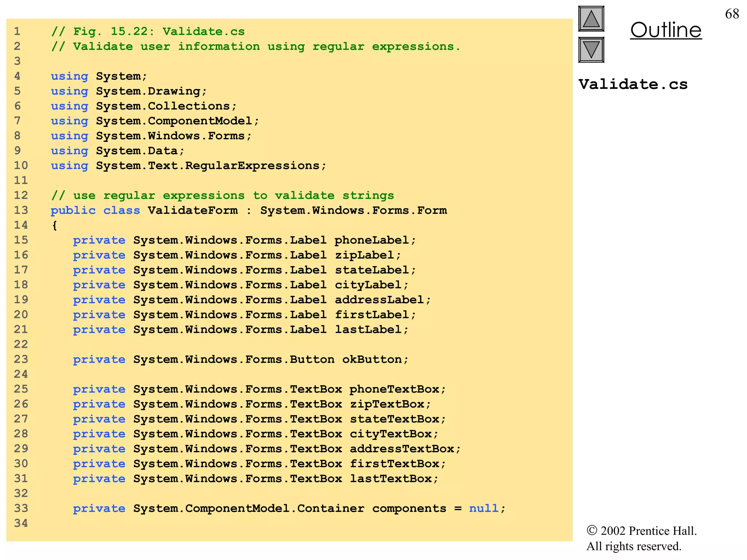
Task: Select the Validate.cs file name heading
Action: pos(633,84)
